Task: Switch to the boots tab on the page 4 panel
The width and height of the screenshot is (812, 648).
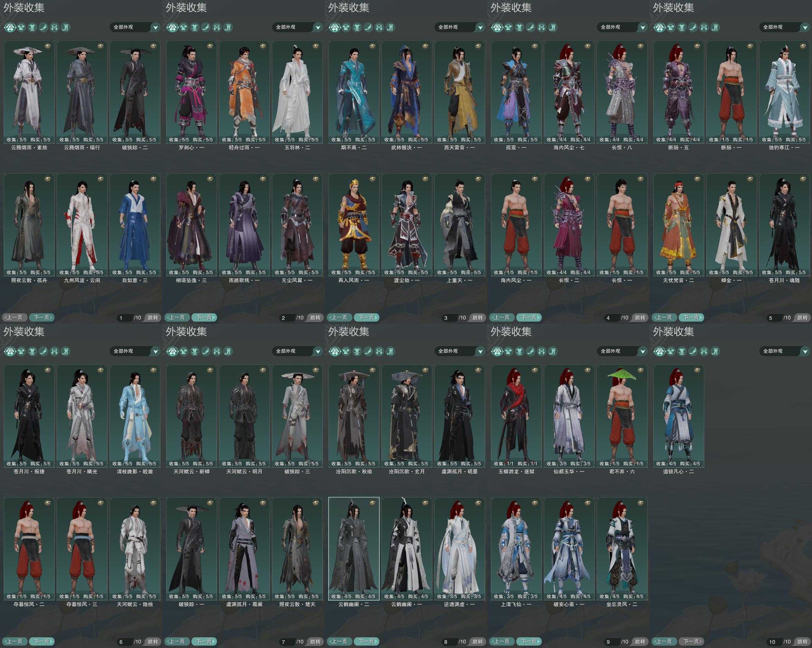Action: (x=553, y=28)
